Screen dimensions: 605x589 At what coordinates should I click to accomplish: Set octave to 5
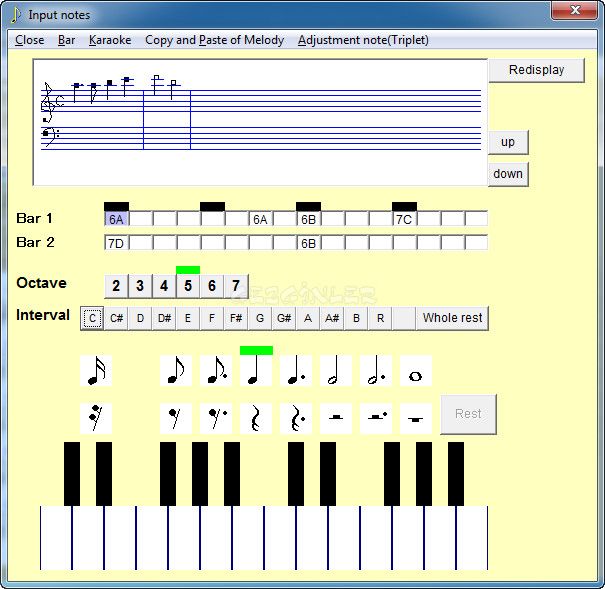(x=188, y=286)
